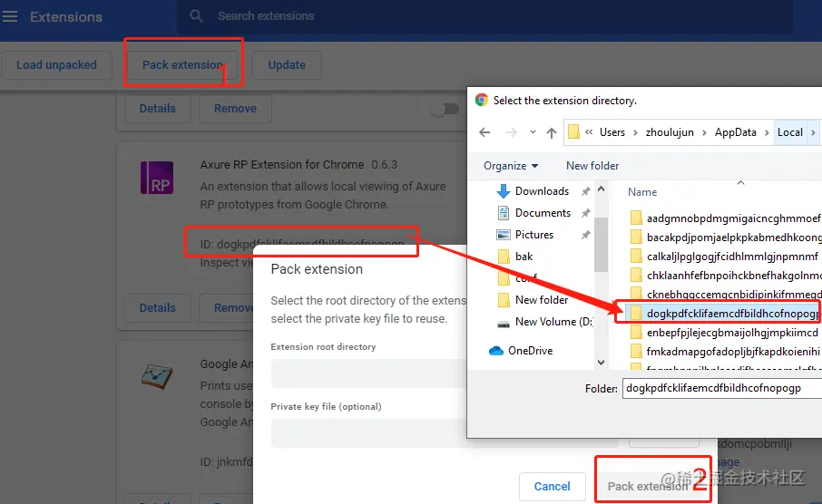Open Downloads in the quick access list
Image resolution: width=822 pixels, height=504 pixels.
tap(542, 191)
